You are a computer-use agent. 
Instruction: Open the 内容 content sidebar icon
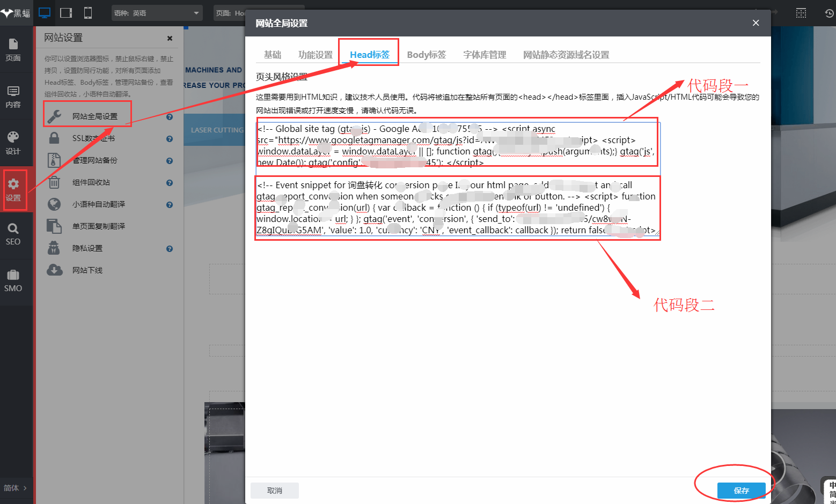point(13,97)
